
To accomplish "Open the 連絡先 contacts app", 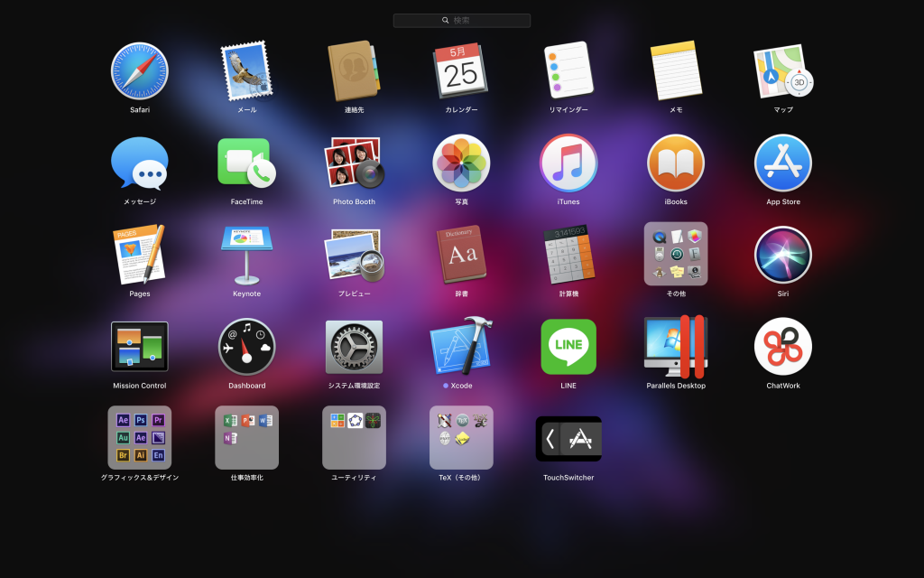I will (354, 70).
